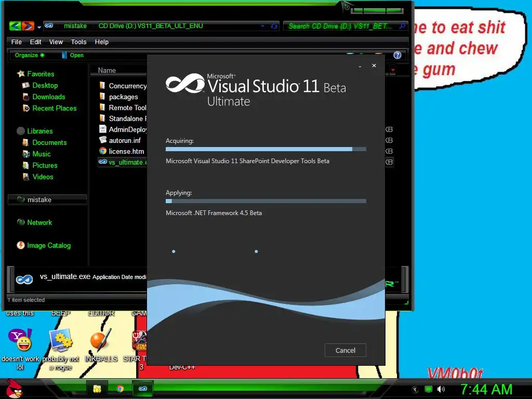Click the tray volume speaker icon
The image size is (532, 399).
[x=441, y=389]
